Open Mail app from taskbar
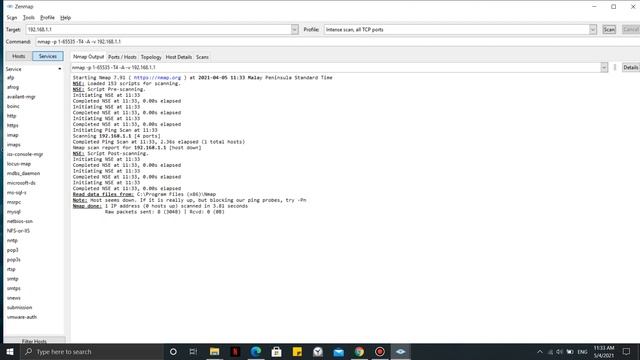 [338, 351]
